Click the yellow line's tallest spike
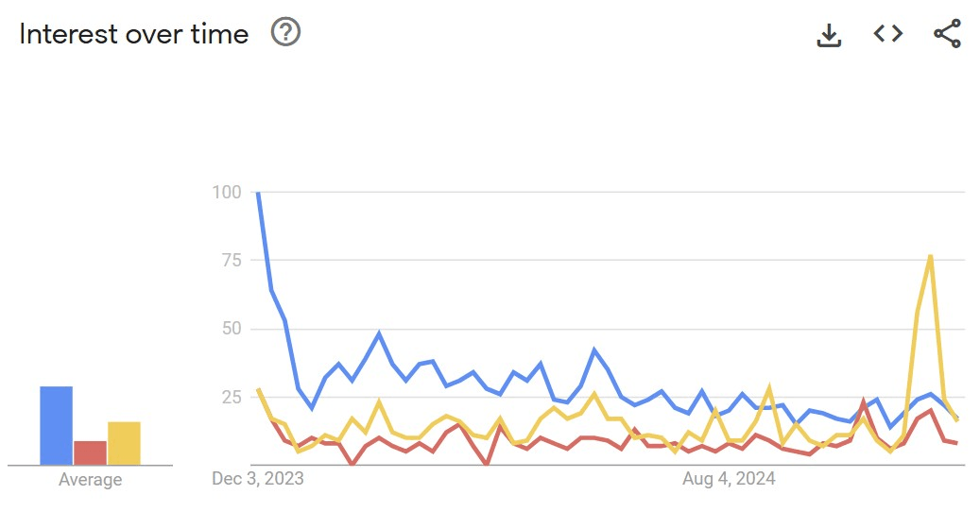Viewport: 980px width, 512px height. pos(931,256)
